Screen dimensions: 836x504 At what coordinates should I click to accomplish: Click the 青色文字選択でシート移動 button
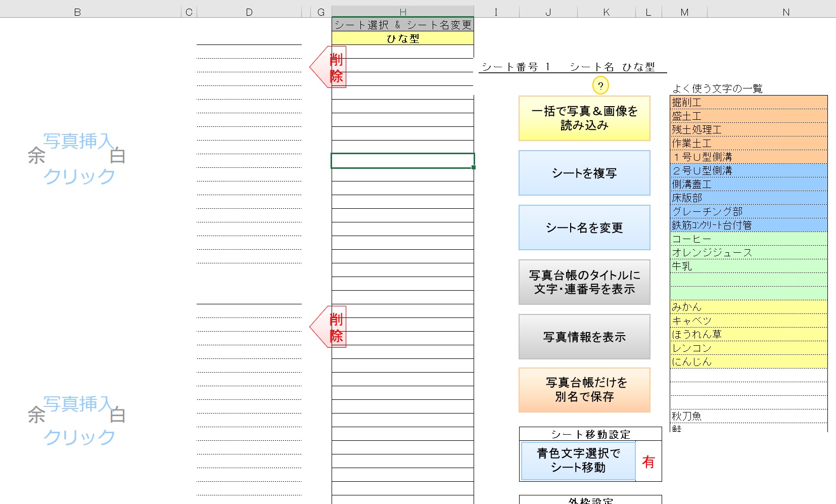pos(578,461)
